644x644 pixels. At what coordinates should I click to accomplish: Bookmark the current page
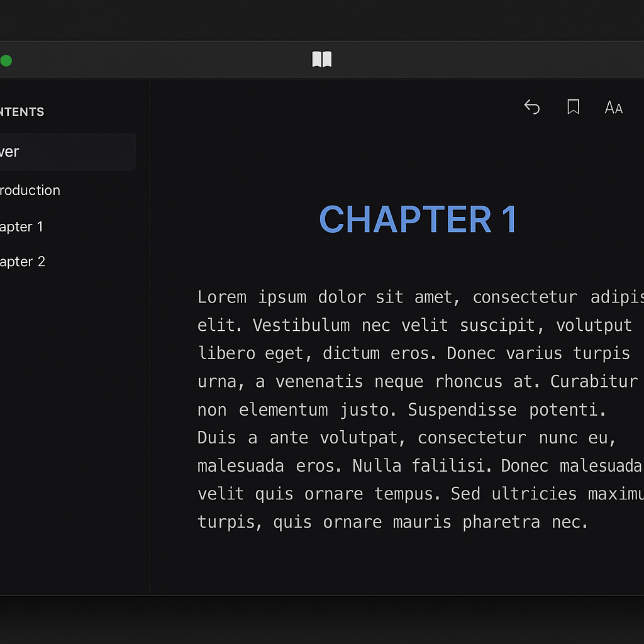[573, 108]
